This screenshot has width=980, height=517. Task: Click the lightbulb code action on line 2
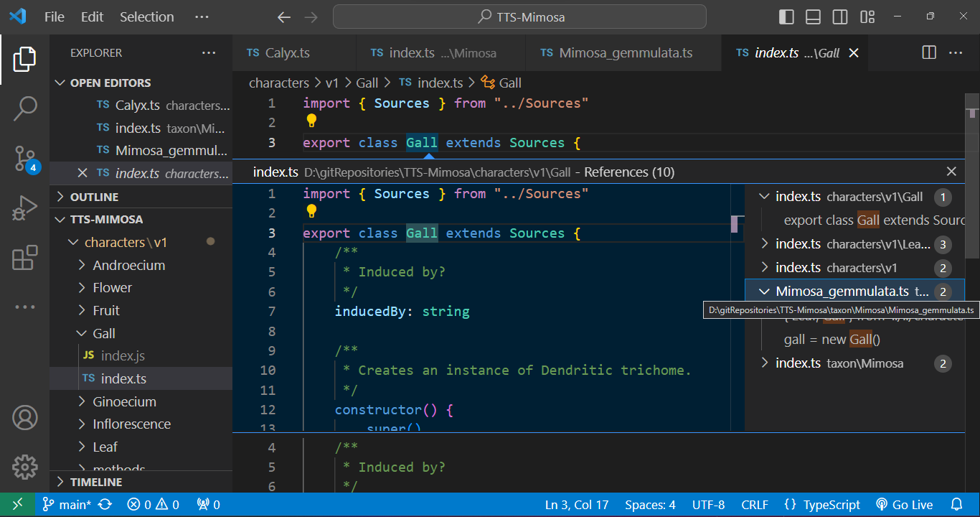[x=311, y=121]
